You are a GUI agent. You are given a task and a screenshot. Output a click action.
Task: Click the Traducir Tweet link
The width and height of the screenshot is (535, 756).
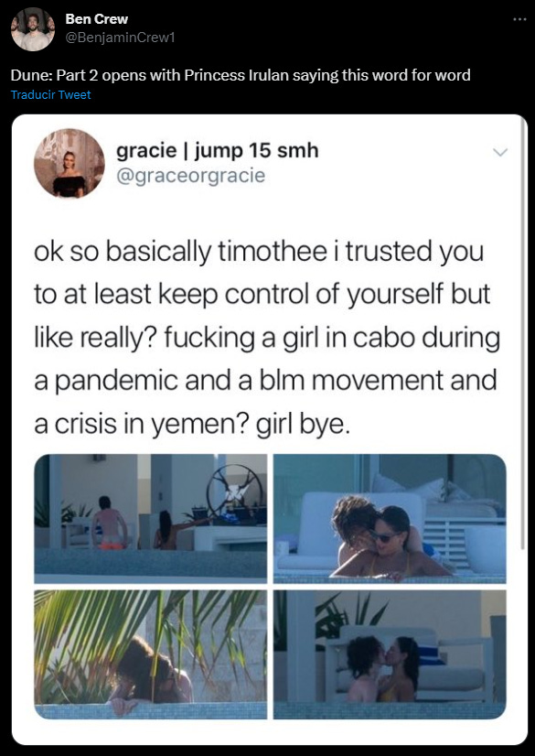(x=50, y=95)
